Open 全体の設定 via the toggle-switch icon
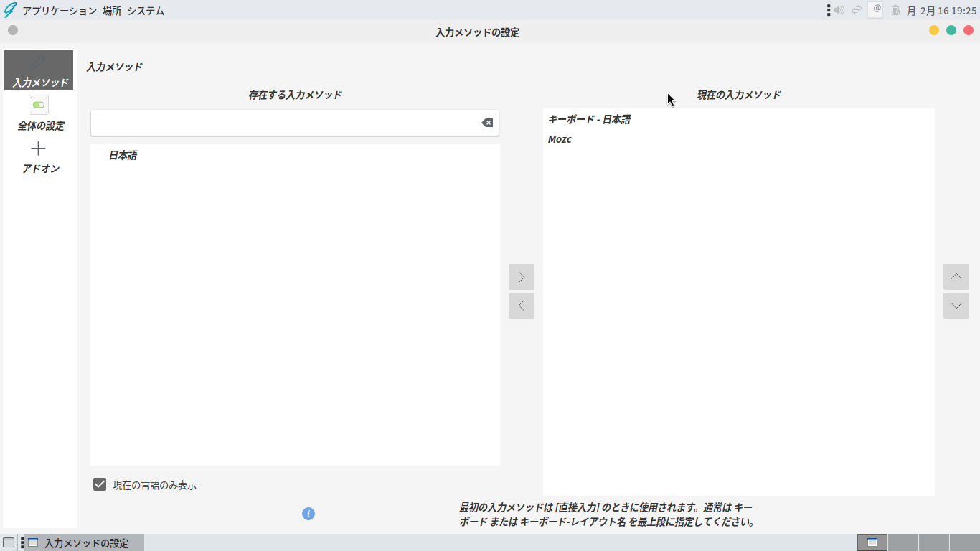 [39, 105]
